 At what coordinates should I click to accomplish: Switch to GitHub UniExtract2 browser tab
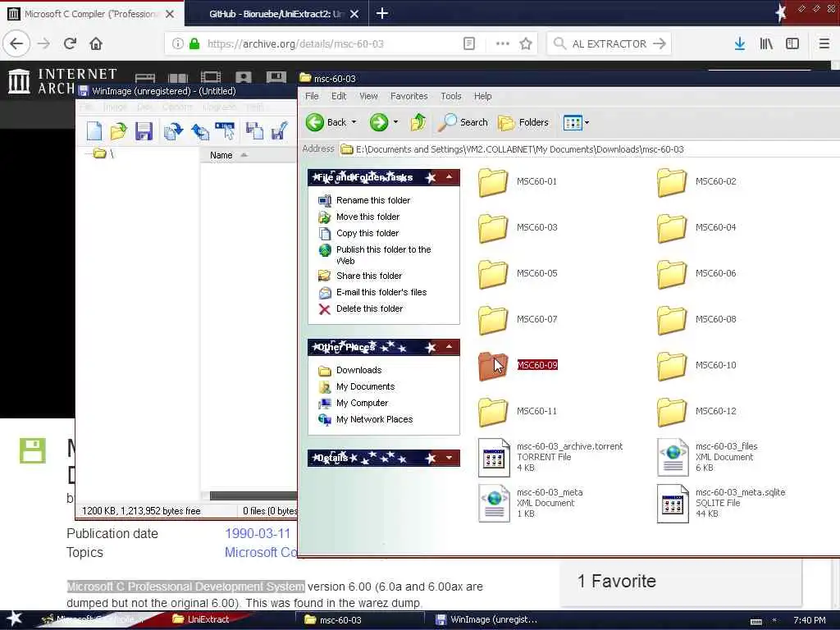(276, 14)
